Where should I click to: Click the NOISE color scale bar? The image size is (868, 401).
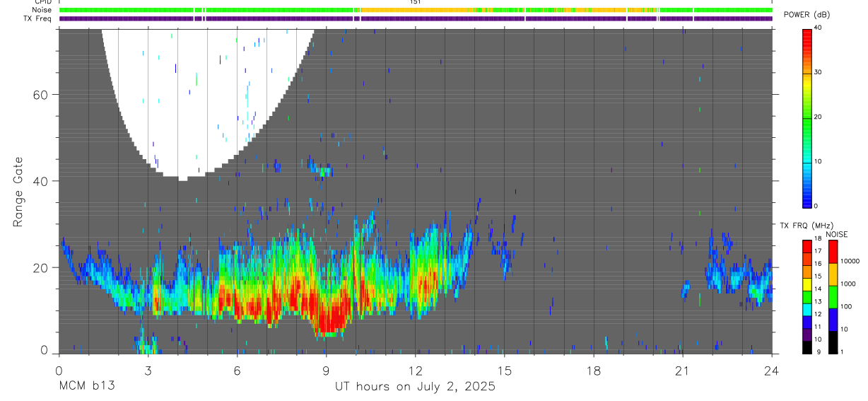[833, 297]
